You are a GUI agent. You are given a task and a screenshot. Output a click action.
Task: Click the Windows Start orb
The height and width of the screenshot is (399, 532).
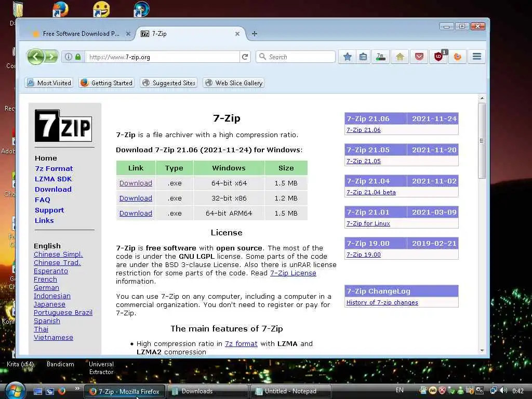pos(14,391)
